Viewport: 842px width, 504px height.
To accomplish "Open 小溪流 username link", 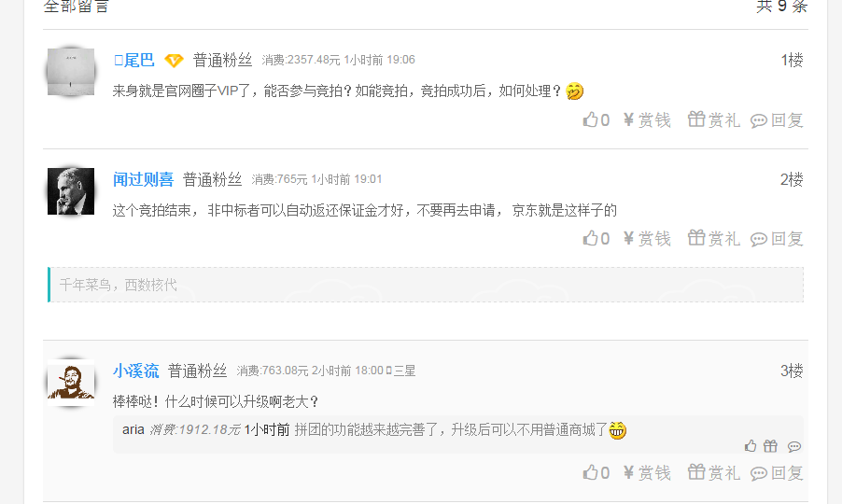I will click(135, 371).
